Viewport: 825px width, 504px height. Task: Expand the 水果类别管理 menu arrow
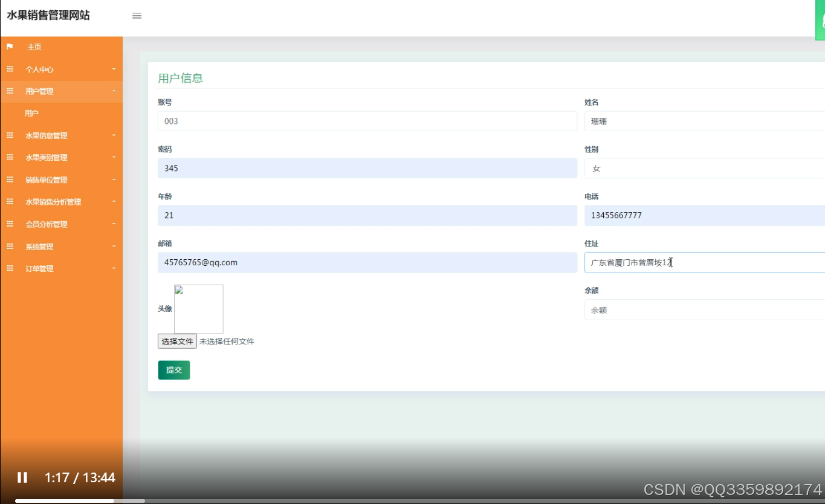114,157
